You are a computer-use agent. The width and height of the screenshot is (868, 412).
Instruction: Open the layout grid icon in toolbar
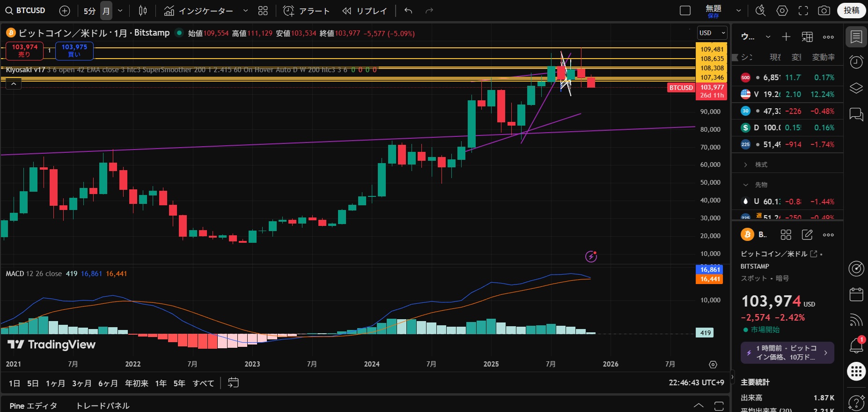[263, 10]
